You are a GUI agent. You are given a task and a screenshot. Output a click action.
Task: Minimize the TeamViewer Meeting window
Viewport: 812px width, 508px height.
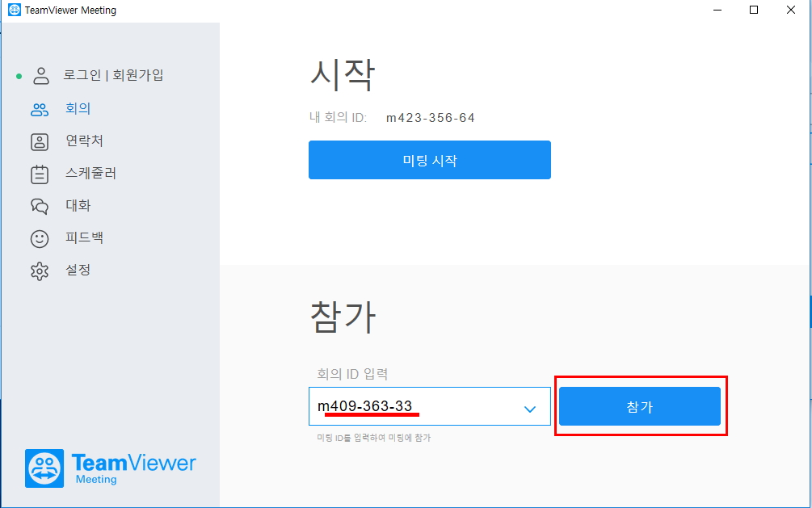pyautogui.click(x=717, y=10)
